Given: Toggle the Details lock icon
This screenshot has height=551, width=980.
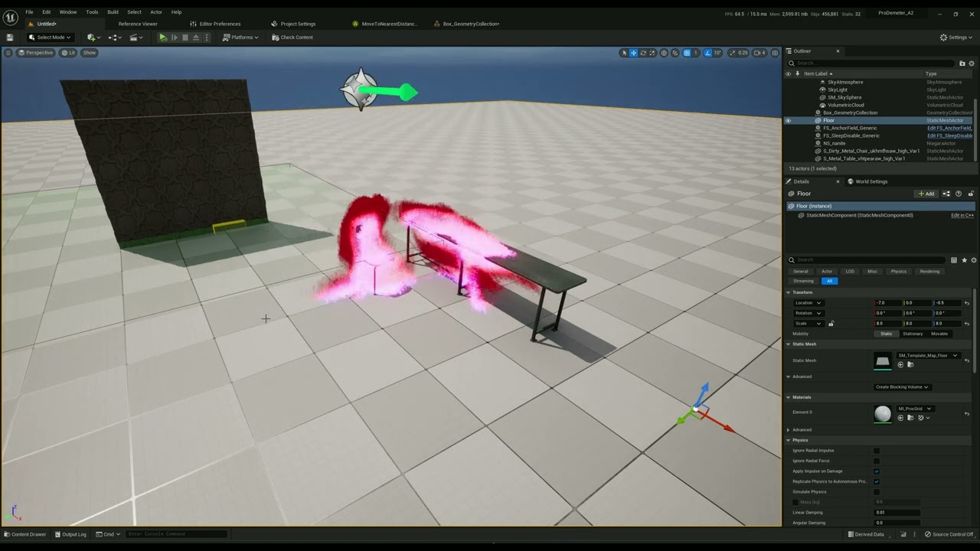Looking at the screenshot, I should pyautogui.click(x=972, y=194).
